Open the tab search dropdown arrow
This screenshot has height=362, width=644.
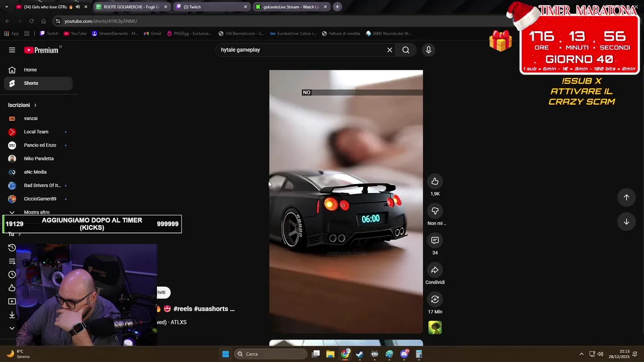pos(7,7)
